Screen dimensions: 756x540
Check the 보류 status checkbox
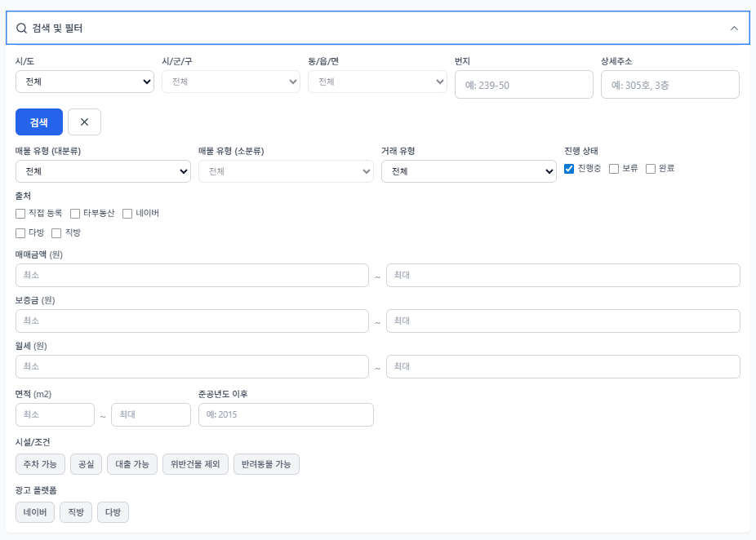[x=614, y=169]
